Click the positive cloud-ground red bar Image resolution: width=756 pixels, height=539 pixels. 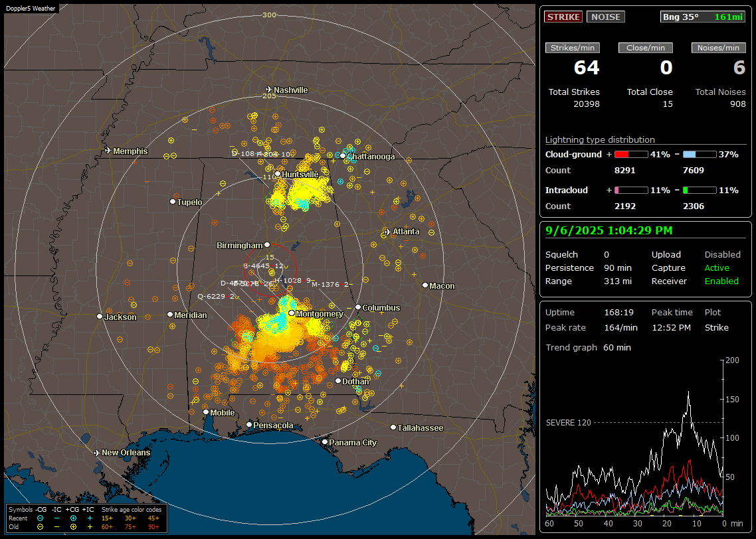click(631, 154)
